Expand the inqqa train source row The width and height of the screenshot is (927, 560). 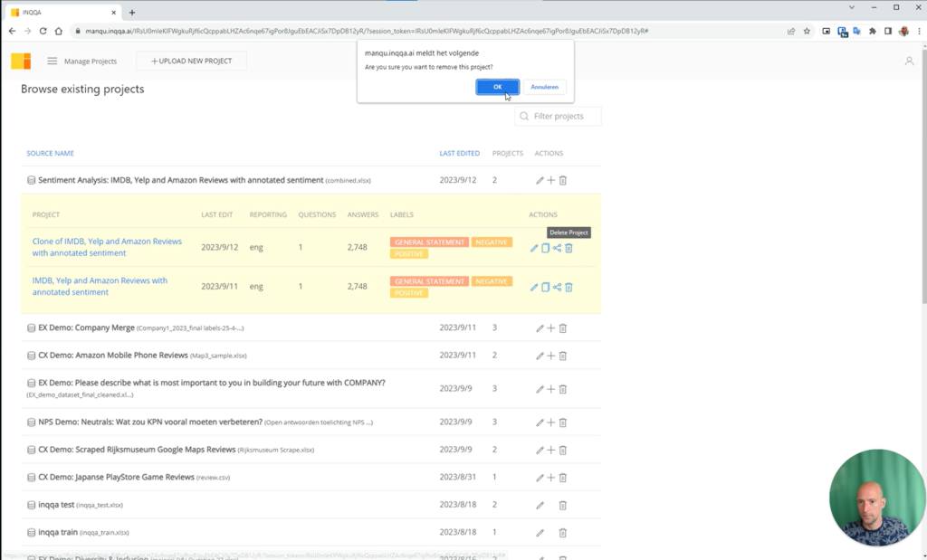(x=311, y=532)
